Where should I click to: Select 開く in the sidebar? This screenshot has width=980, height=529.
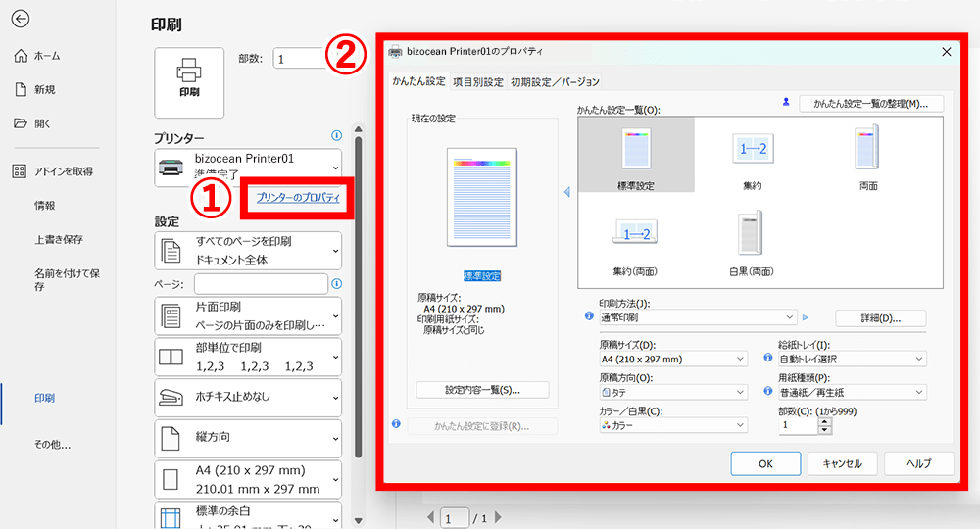point(32,123)
